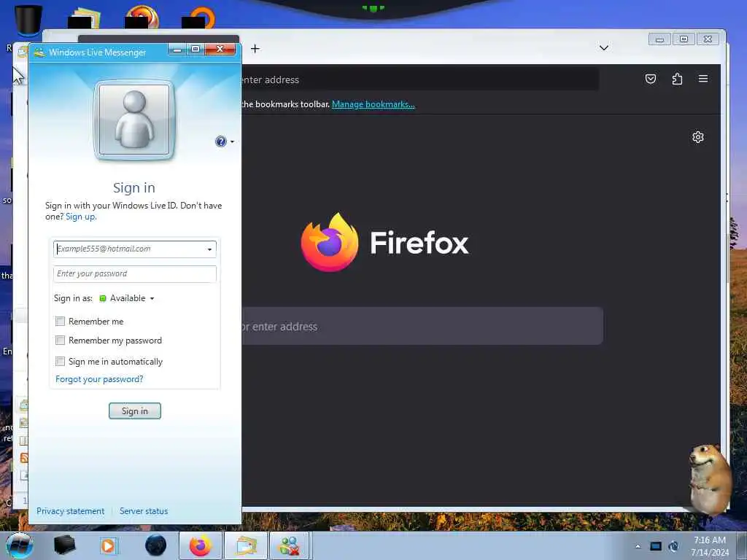Open Firefox extensions puzzle icon

677,79
